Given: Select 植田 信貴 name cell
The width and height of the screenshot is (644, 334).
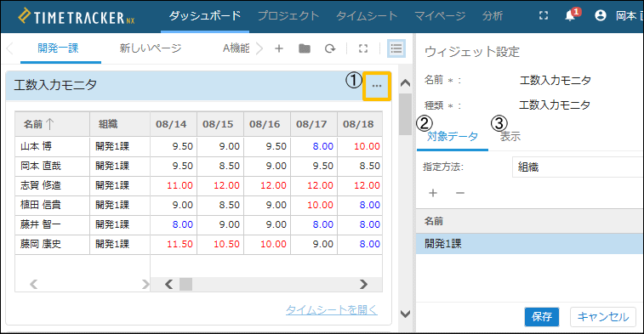Looking at the screenshot, I should (52, 205).
